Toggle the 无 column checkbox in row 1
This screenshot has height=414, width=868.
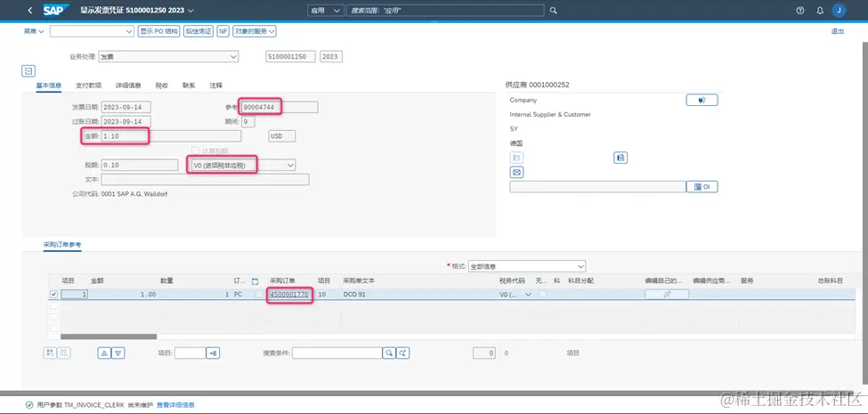[x=543, y=295]
